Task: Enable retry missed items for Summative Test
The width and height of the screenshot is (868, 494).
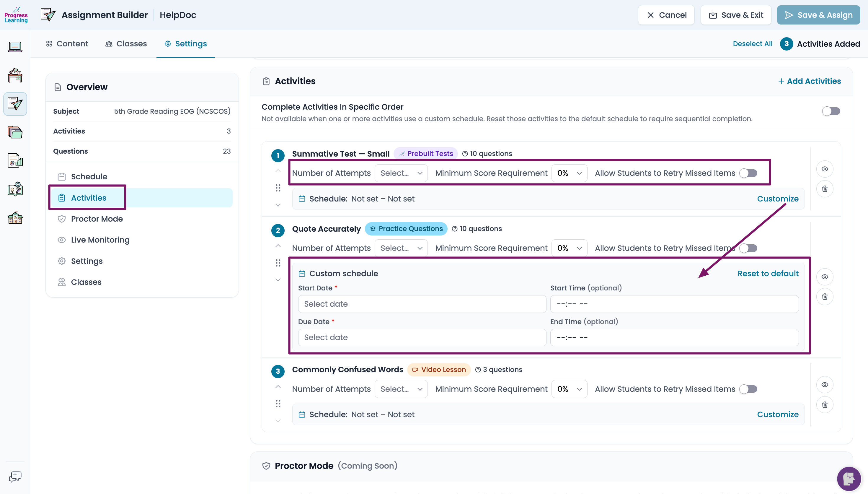Action: [748, 173]
